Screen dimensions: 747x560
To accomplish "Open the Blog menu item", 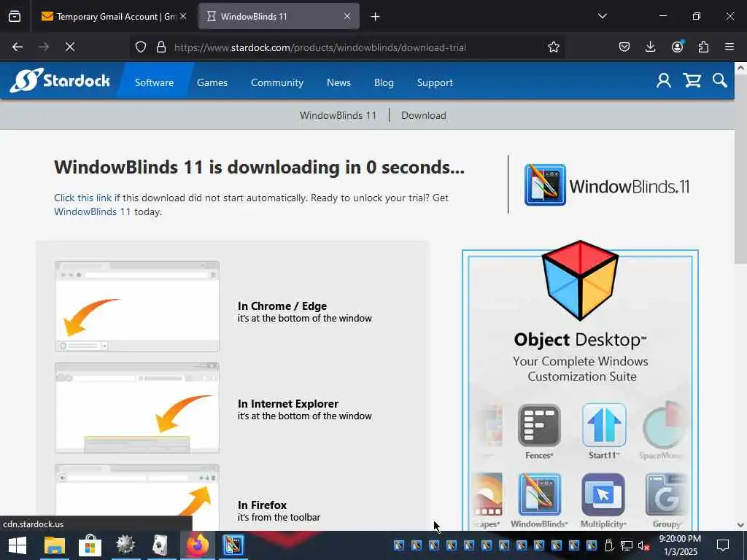I will (384, 82).
